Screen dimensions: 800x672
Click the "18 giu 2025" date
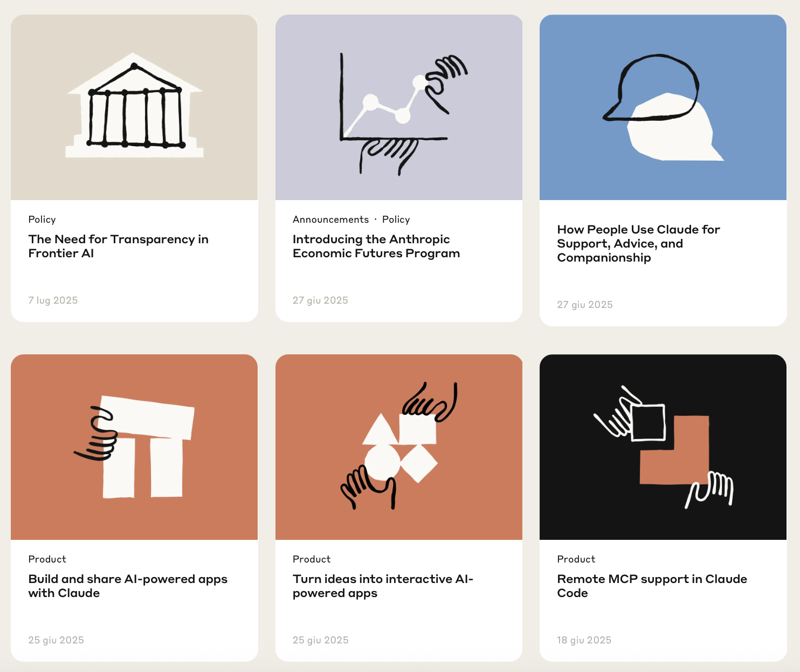coord(584,640)
